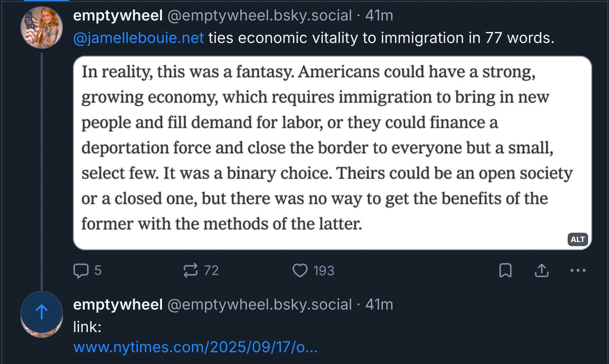Viewport: 609px width, 364px height.
Task: Open the reply post reading "link:"
Action: (x=87, y=327)
